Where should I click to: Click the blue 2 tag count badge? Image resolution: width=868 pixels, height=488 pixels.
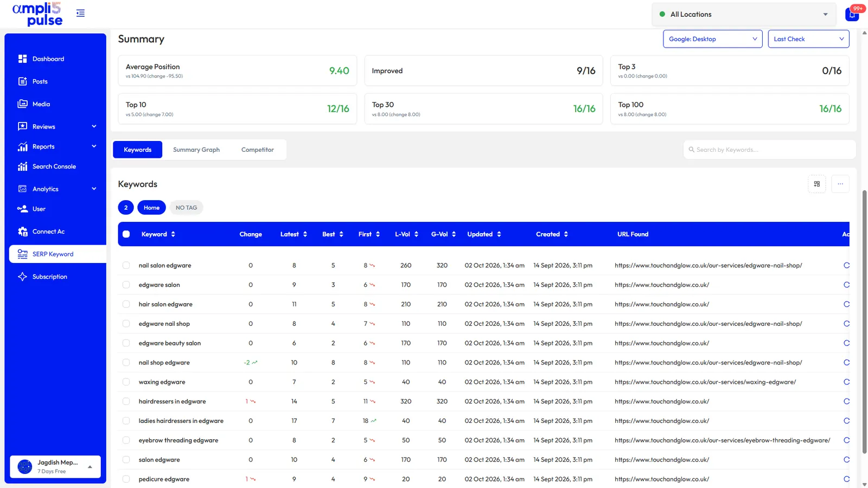coord(126,208)
